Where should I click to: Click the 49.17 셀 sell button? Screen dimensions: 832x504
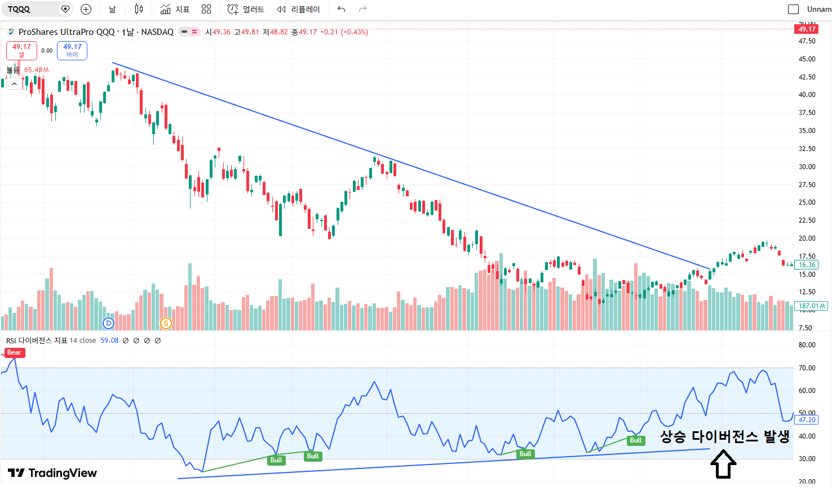click(21, 50)
